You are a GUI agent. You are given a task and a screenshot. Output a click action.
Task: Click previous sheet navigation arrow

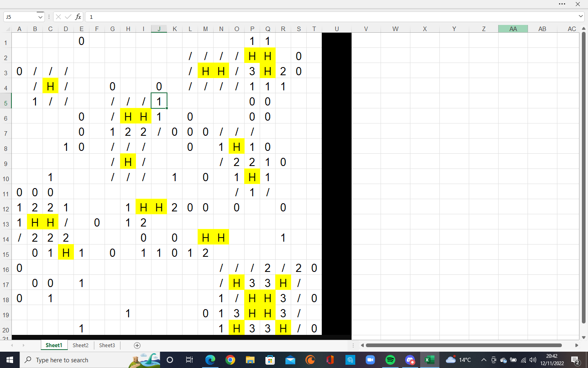pyautogui.click(x=12, y=346)
